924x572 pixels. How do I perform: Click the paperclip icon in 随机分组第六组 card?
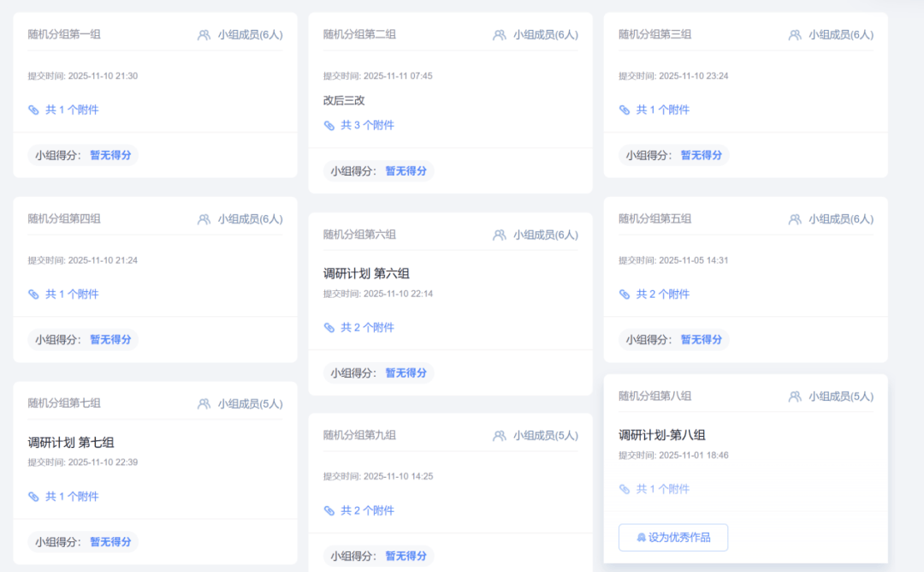coord(329,327)
